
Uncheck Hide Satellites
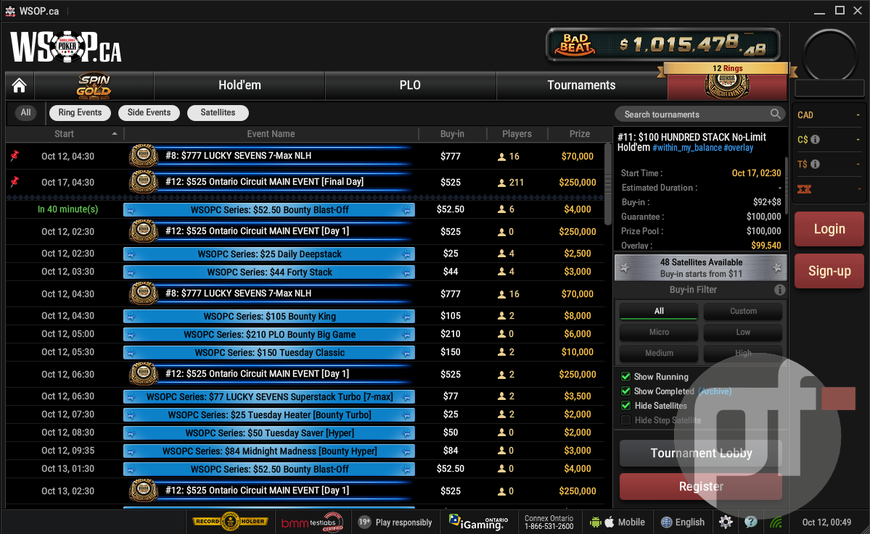pos(626,406)
